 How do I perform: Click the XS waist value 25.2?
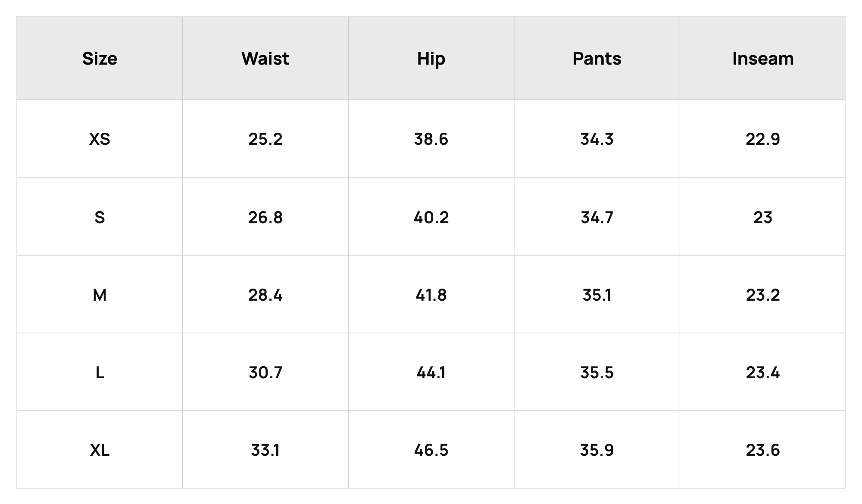pyautogui.click(x=265, y=139)
